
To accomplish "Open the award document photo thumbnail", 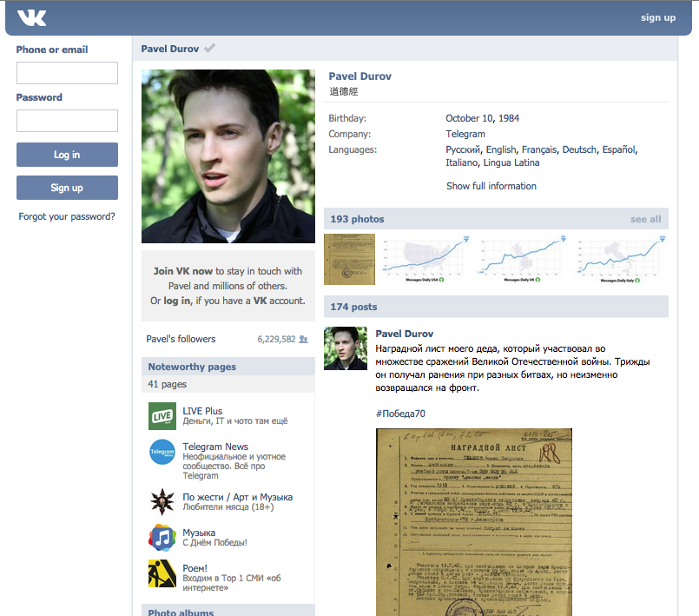I will pos(349,259).
